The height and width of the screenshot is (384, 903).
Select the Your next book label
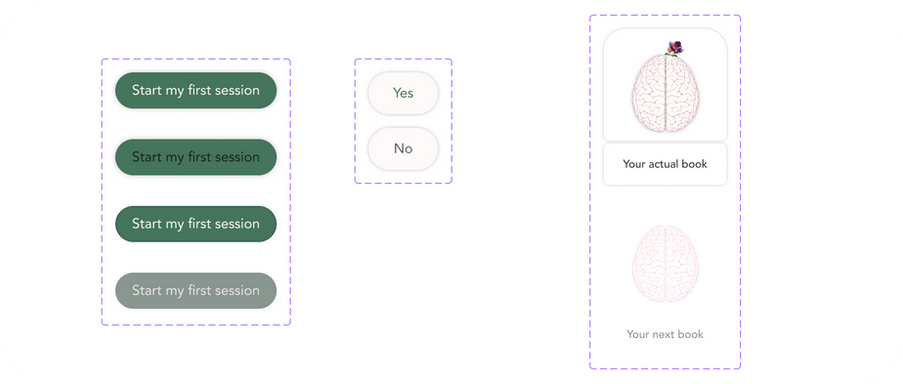click(665, 334)
